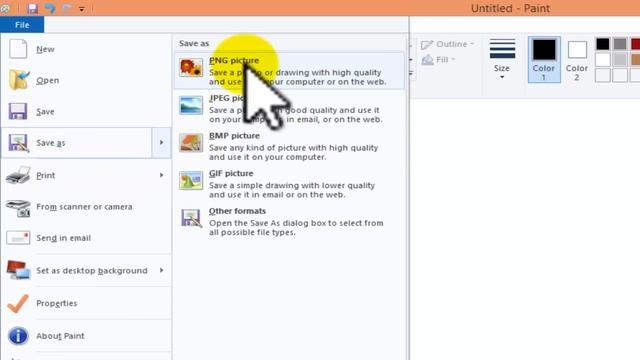Click the quick access Save icon in title bar
The image size is (640, 360).
[x=33, y=8]
